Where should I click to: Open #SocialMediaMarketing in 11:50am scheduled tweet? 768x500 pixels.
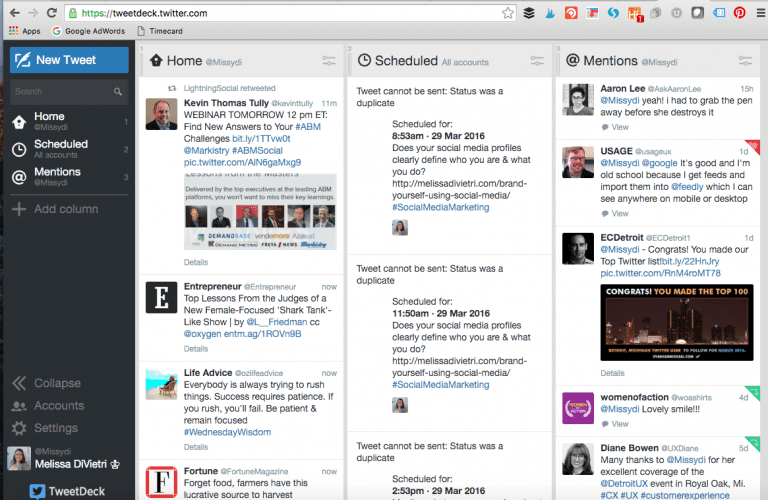click(x=440, y=385)
